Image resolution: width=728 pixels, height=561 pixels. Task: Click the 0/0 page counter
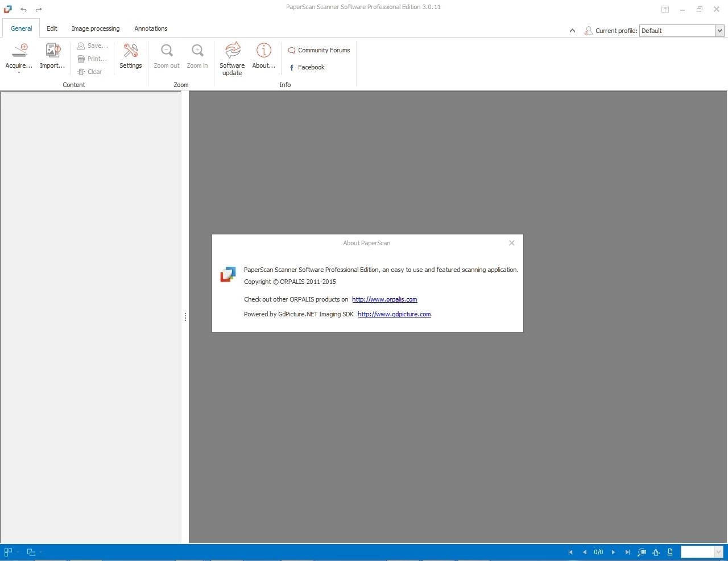coord(598,552)
